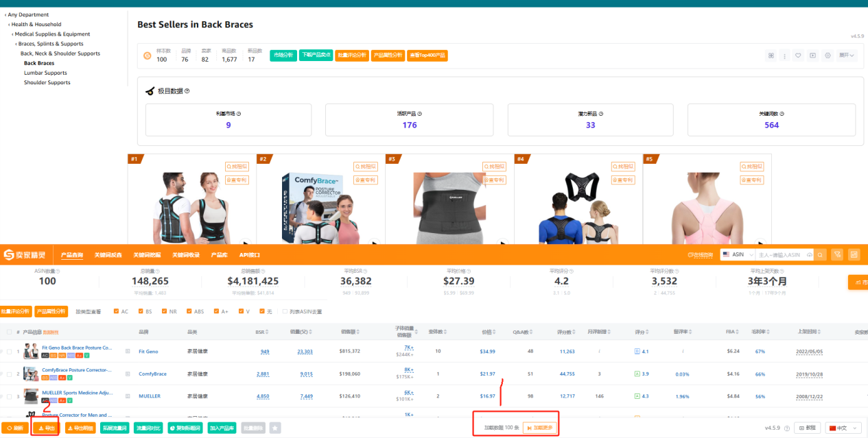The image size is (868, 438).
Task: Uncheck the AC type filter checkbox
Action: (x=117, y=311)
